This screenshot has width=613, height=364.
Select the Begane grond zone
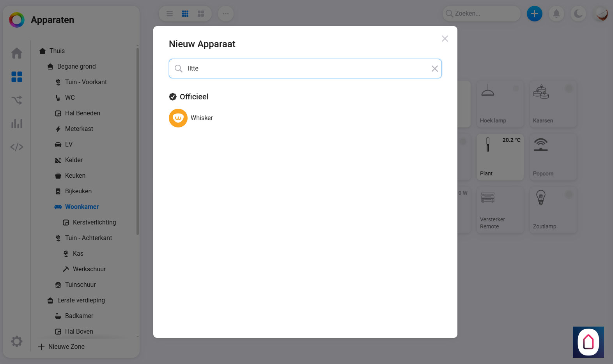point(76,67)
